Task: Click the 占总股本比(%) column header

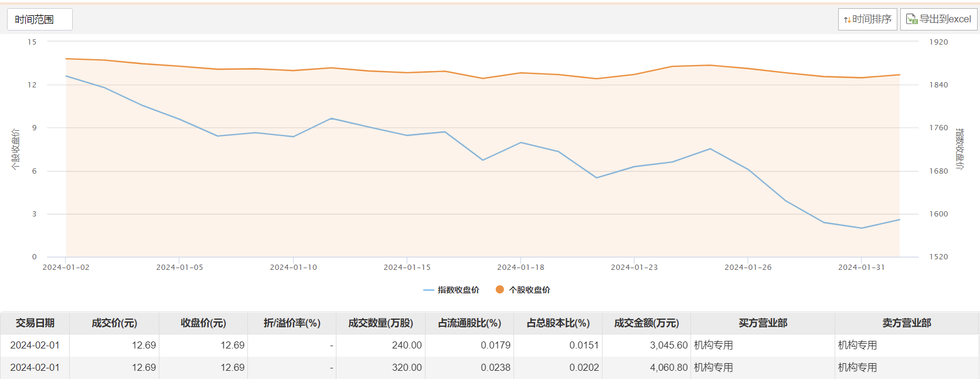Action: [558, 323]
